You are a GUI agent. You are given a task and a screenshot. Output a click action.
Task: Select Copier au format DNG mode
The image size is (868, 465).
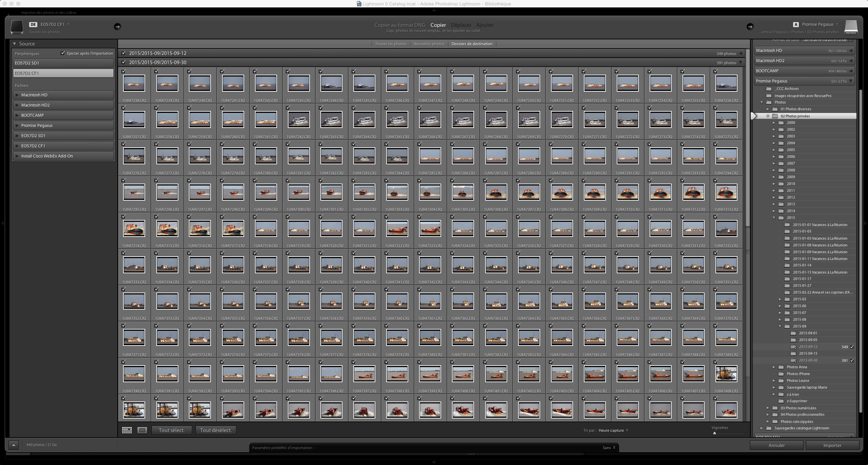click(x=400, y=25)
